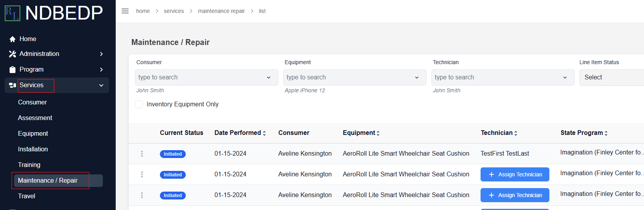Sort by Equipment column arrows

pyautogui.click(x=378, y=133)
